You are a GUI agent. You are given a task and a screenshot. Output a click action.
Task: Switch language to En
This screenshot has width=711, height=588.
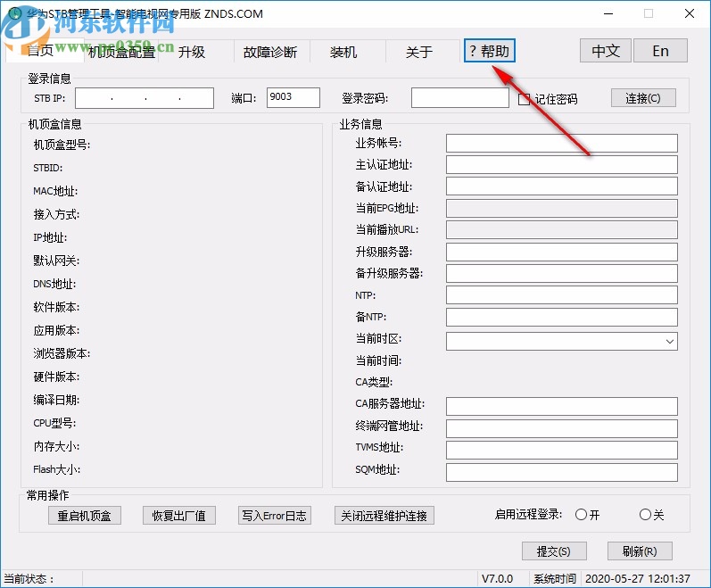(x=660, y=51)
